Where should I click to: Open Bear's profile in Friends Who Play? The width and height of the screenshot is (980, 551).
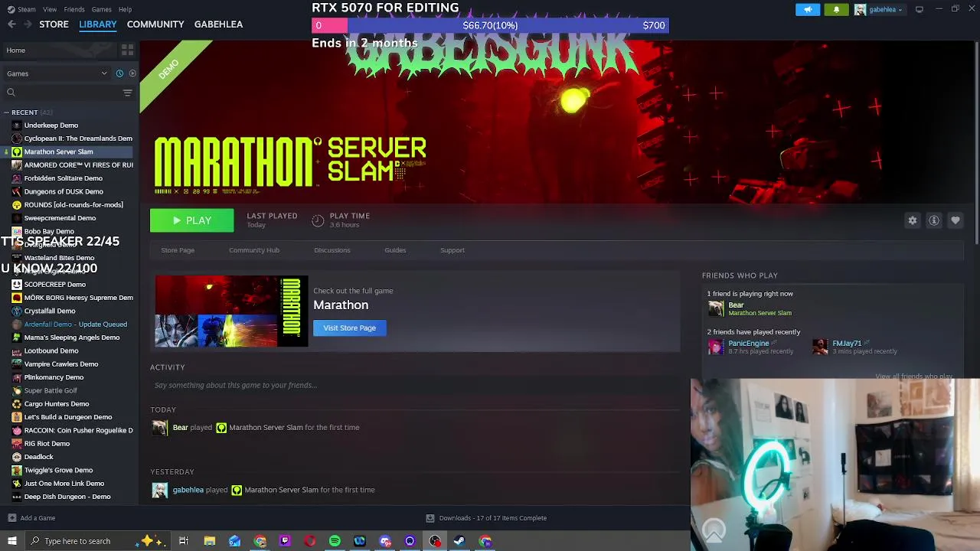(736, 305)
